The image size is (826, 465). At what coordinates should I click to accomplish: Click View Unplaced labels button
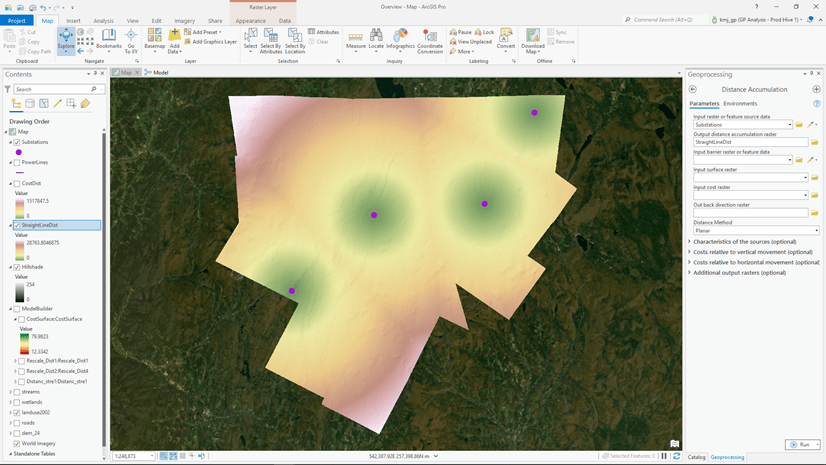470,42
